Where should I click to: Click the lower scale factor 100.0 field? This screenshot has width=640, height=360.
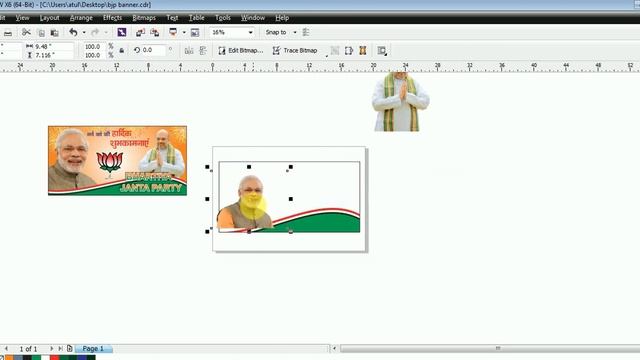[93, 55]
